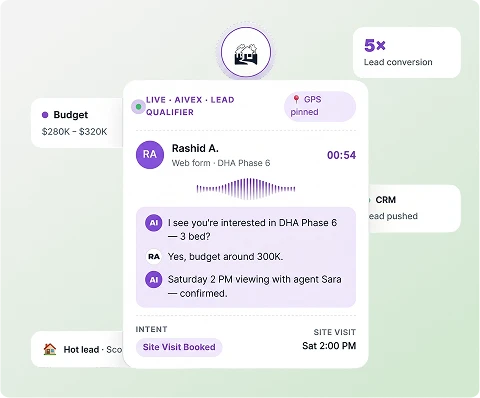Click the green live status dot

click(x=139, y=107)
